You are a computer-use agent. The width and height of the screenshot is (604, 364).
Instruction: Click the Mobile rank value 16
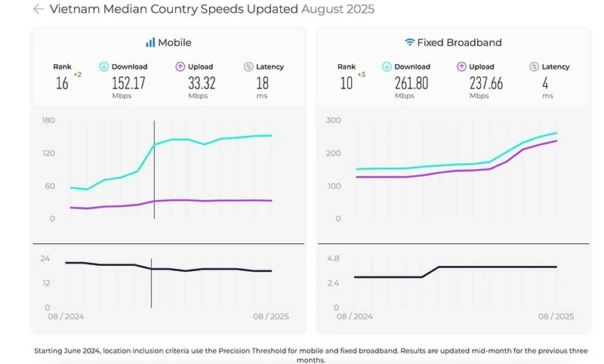(62, 83)
